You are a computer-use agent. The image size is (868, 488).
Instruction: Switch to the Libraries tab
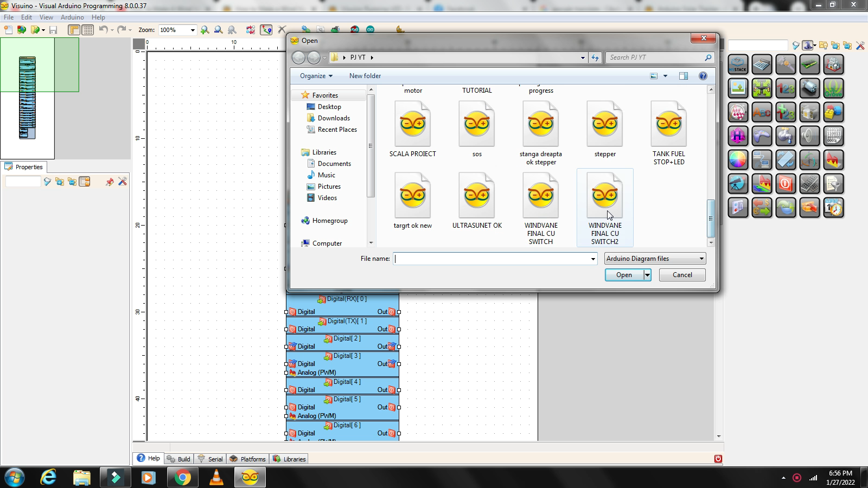(x=289, y=459)
